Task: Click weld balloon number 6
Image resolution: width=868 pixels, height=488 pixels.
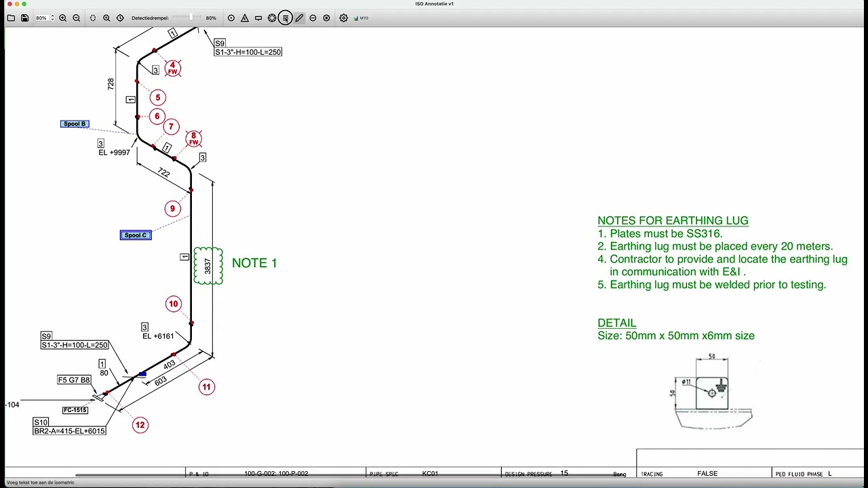Action: click(x=157, y=116)
